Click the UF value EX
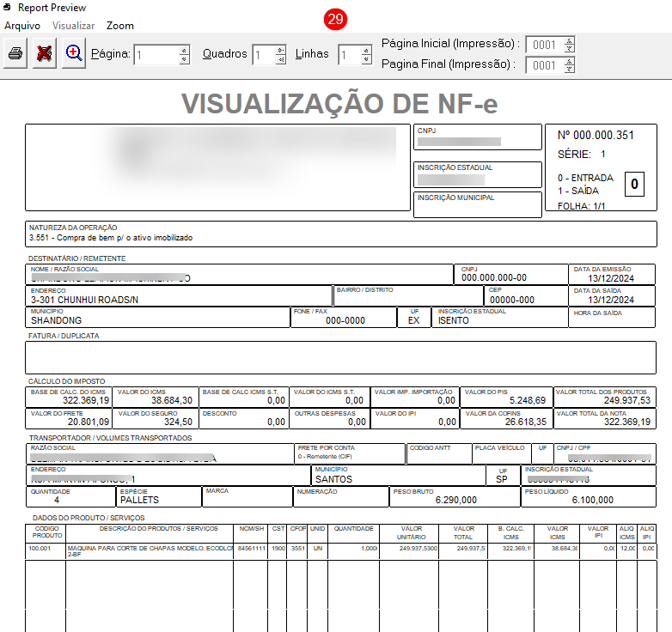The image size is (672, 632). (x=413, y=320)
